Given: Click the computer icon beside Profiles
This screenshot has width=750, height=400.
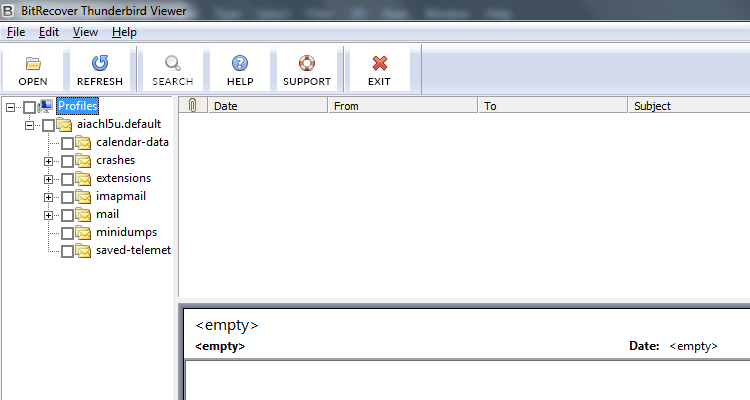Looking at the screenshot, I should click(46, 106).
